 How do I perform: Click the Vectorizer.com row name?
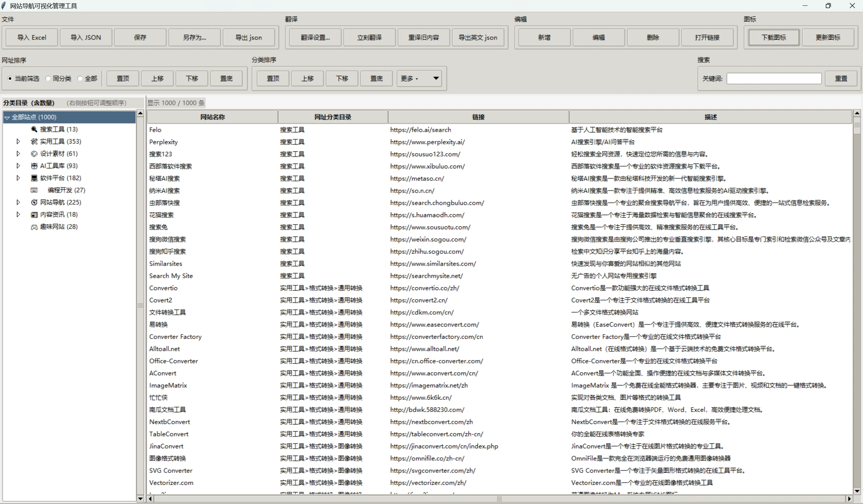(171, 483)
